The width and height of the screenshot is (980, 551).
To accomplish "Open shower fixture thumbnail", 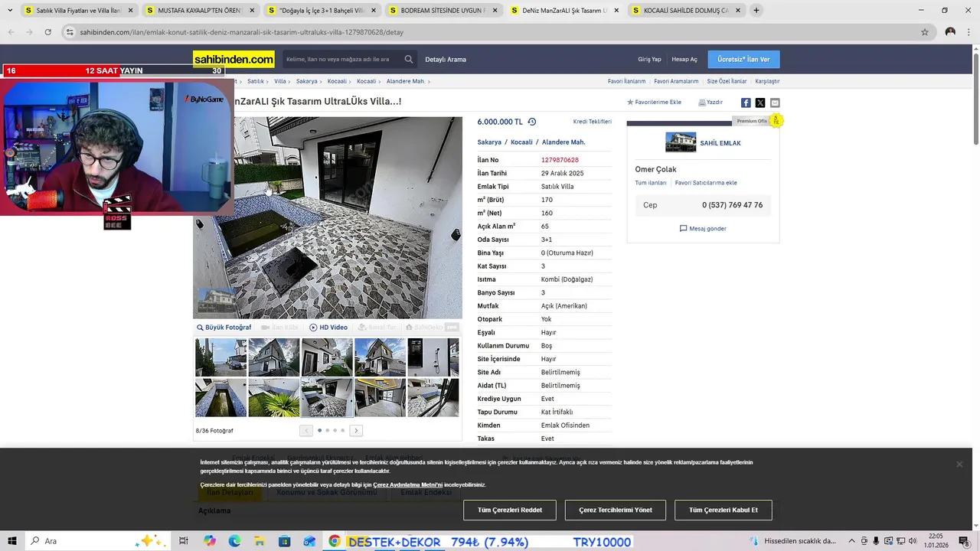I will [x=433, y=357].
